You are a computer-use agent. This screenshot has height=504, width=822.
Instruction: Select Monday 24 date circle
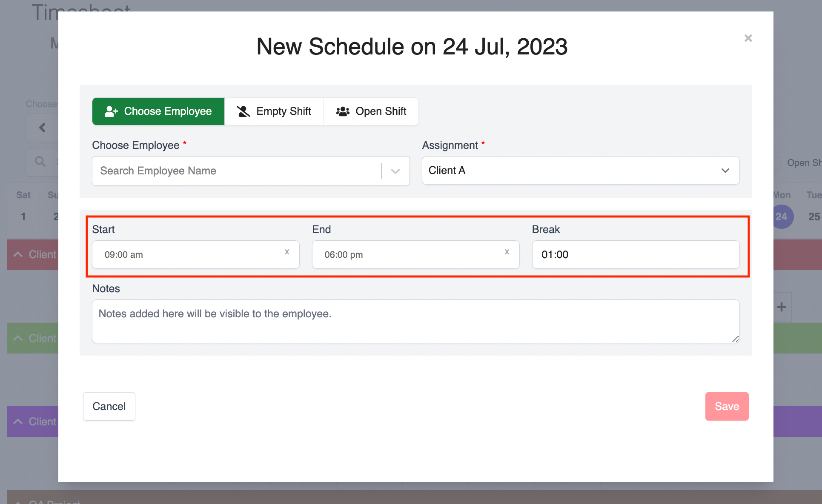tap(782, 217)
